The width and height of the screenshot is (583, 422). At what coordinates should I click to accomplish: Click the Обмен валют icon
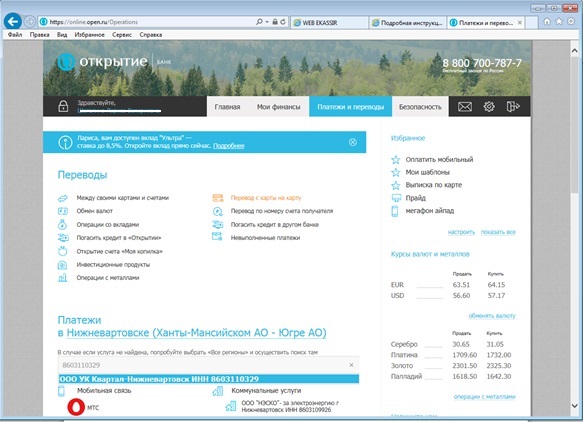62,211
